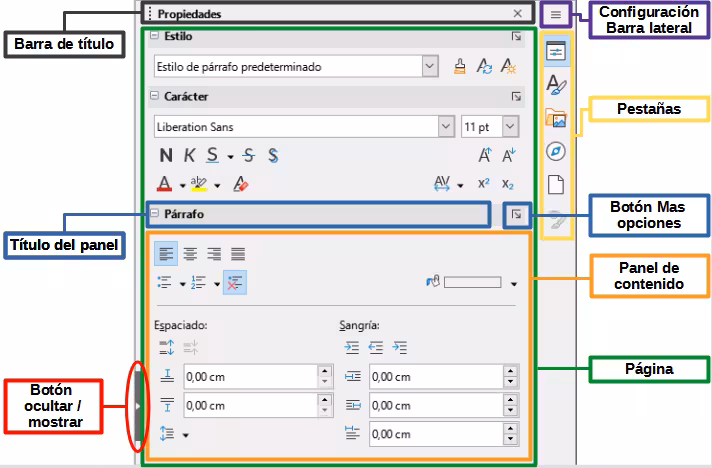This screenshot has height=468, width=712.
Task: Open more options for Carácter panel
Action: pos(516,97)
